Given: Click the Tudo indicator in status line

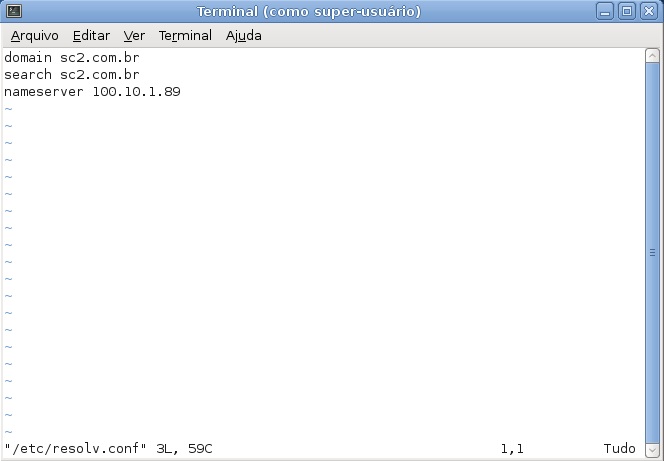Looking at the screenshot, I should (x=620, y=448).
